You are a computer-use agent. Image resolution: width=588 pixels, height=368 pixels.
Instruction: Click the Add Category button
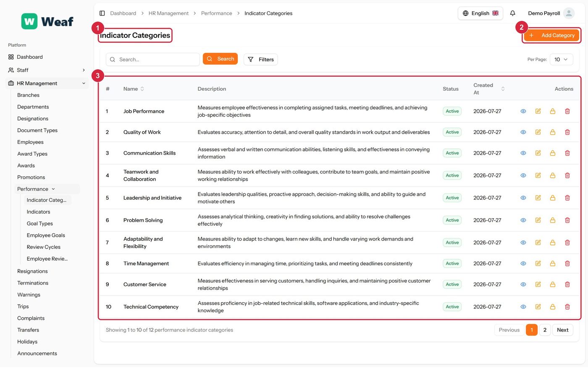[551, 36]
